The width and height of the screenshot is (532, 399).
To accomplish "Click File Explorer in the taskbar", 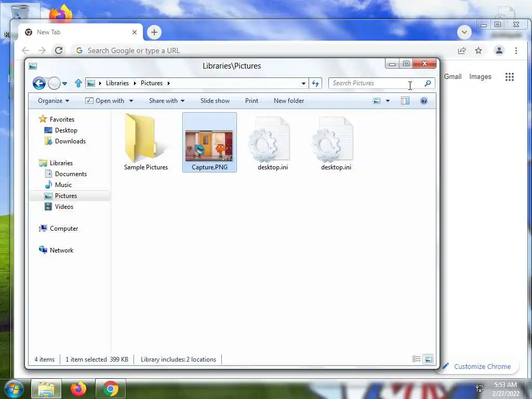I will click(x=46, y=389).
